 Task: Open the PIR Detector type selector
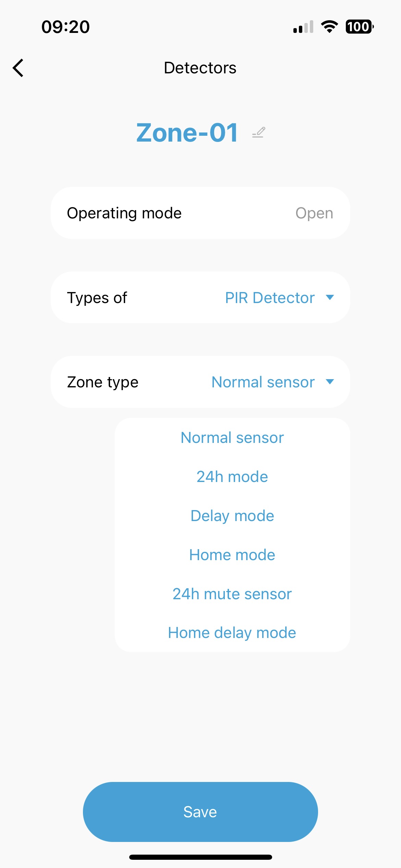[x=270, y=298]
